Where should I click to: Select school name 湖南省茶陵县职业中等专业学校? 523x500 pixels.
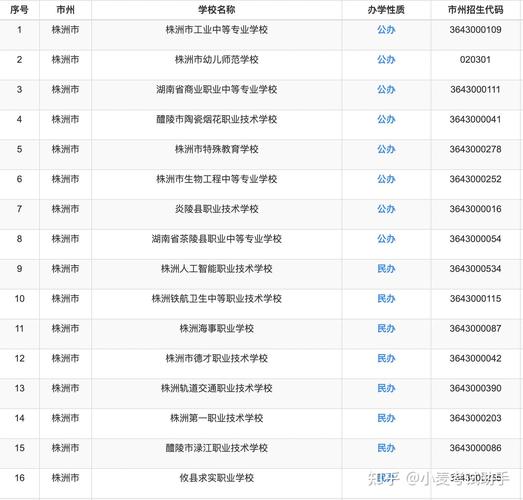pyautogui.click(x=217, y=239)
